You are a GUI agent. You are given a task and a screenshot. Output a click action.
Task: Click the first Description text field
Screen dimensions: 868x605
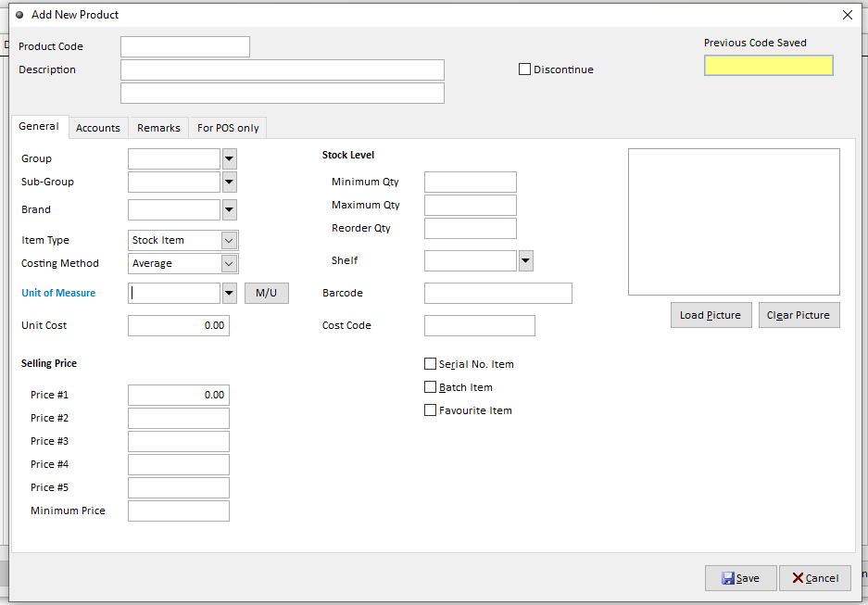pos(283,69)
